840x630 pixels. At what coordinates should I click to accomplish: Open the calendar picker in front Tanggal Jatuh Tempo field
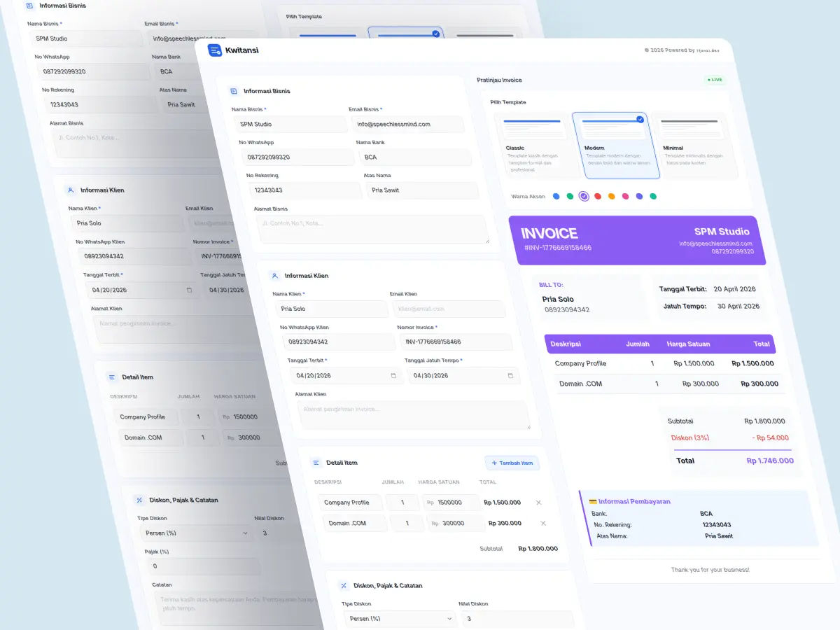click(510, 376)
